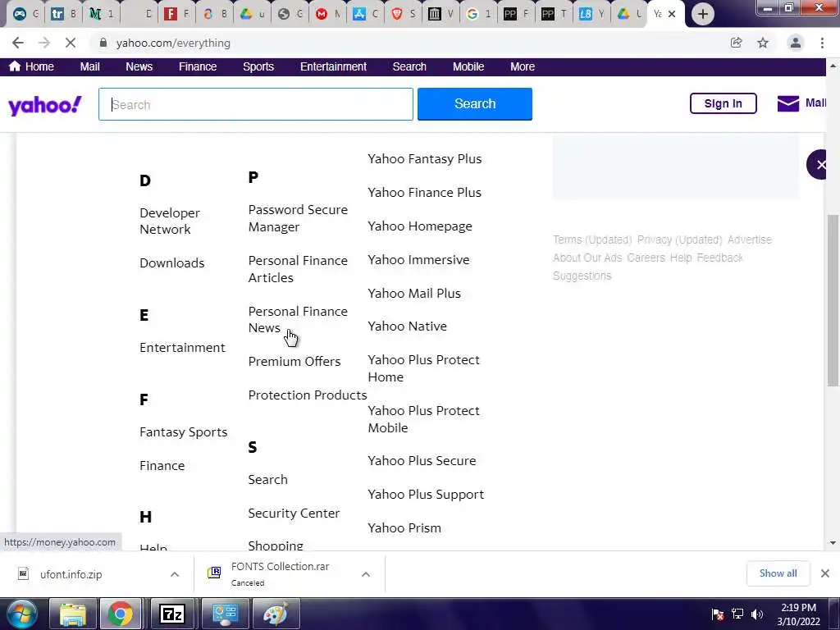The image size is (840, 630).
Task: Switch to the red 'F' icon tab
Action: [x=170, y=14]
